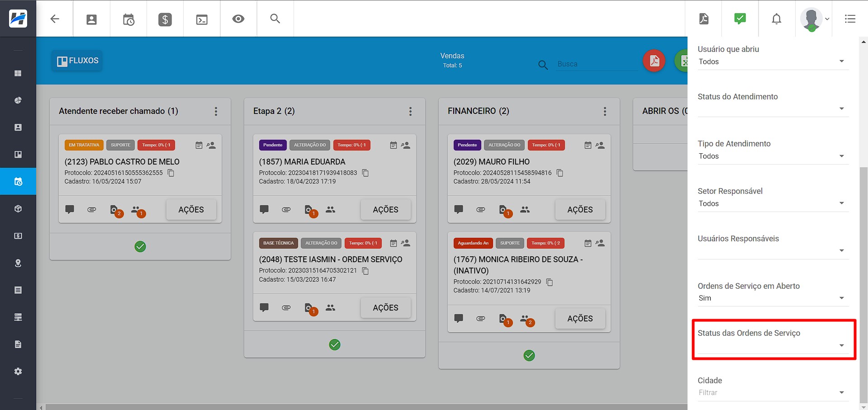
Task: Open kanban board icon in left sidebar
Action: click(x=18, y=155)
